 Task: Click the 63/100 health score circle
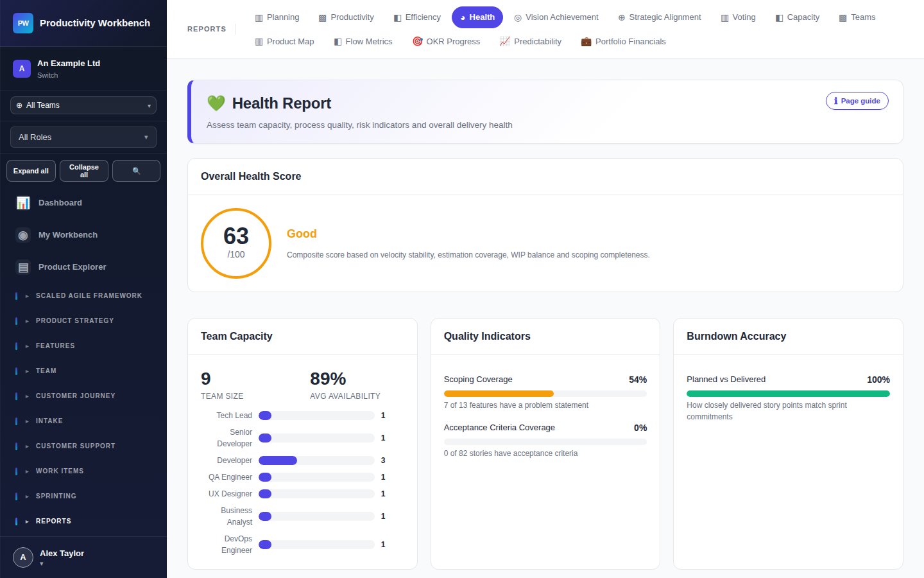coord(236,243)
